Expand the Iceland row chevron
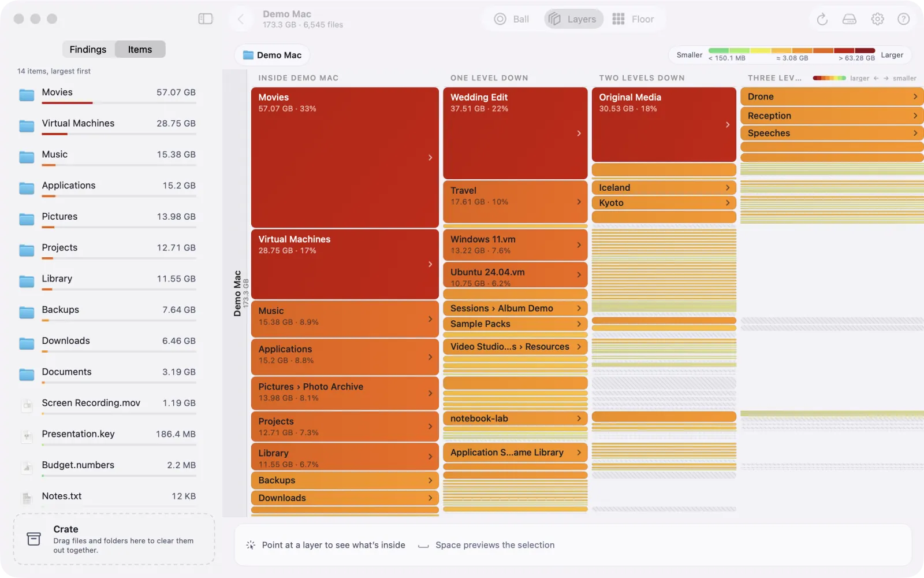 pyautogui.click(x=727, y=187)
